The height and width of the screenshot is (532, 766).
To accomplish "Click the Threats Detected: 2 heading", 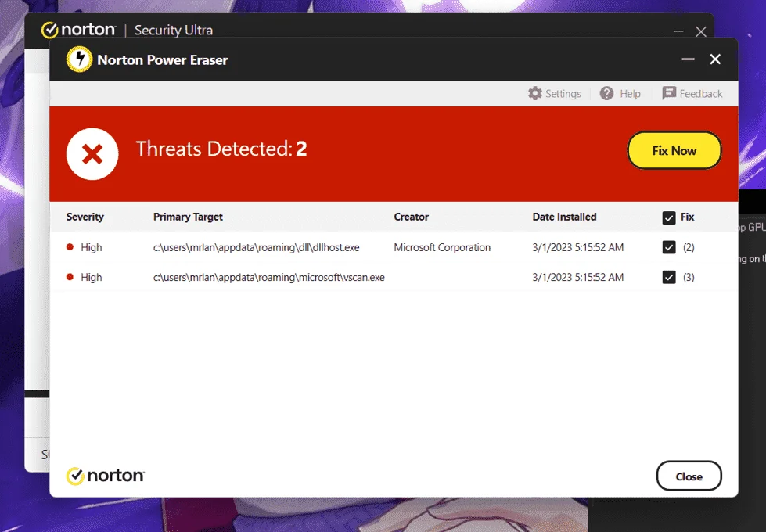I will (221, 149).
